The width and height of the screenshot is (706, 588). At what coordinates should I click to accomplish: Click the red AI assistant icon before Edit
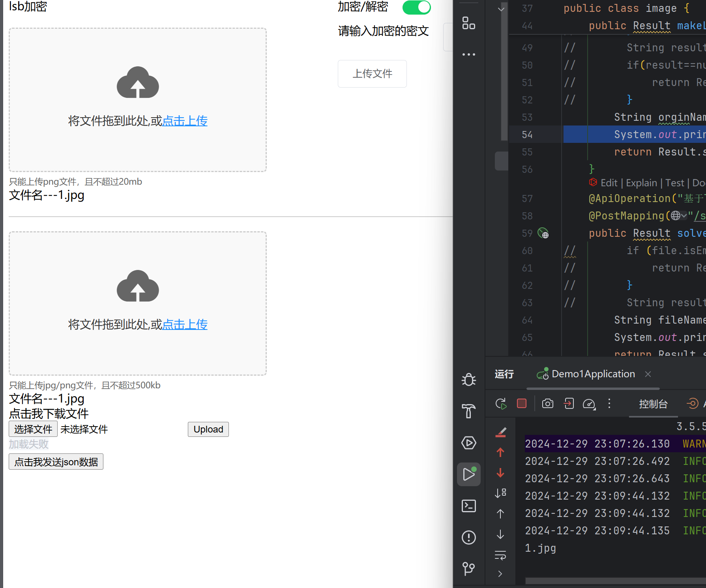pyautogui.click(x=593, y=182)
